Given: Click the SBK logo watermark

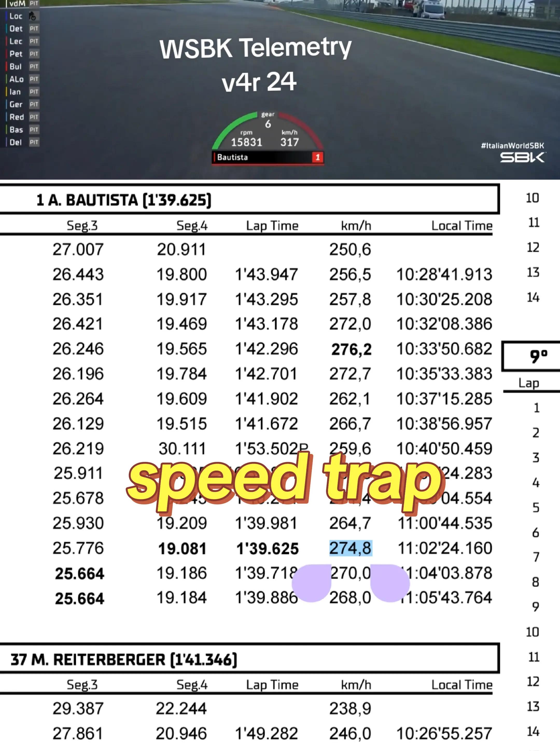Looking at the screenshot, I should point(522,157).
